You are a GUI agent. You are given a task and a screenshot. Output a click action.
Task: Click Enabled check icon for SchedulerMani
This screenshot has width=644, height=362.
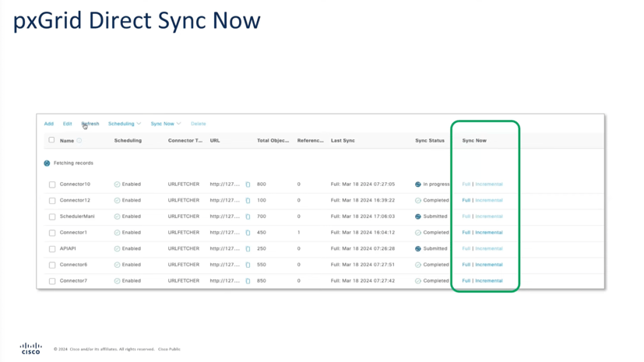pyautogui.click(x=117, y=216)
